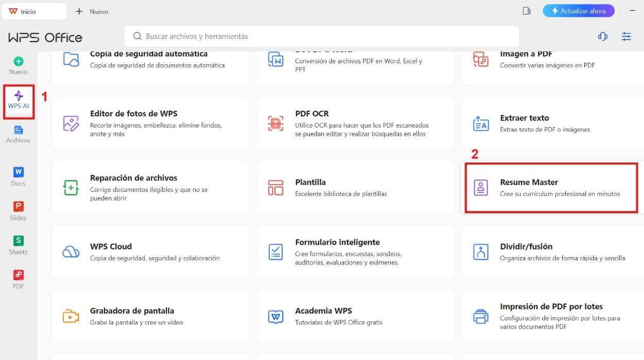Minimize the WPS Office window
The width and height of the screenshot is (644, 360).
click(632, 11)
